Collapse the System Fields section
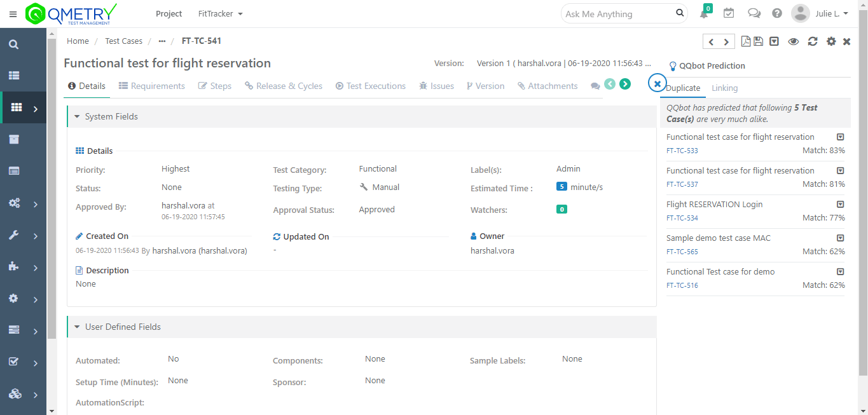Viewport: 868px width, 415px height. (x=78, y=117)
